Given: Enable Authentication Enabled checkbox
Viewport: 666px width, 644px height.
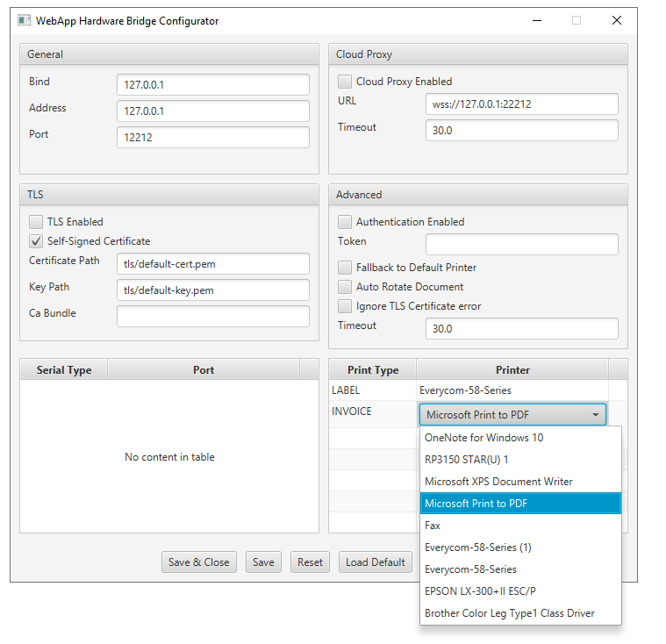Looking at the screenshot, I should pos(345,222).
